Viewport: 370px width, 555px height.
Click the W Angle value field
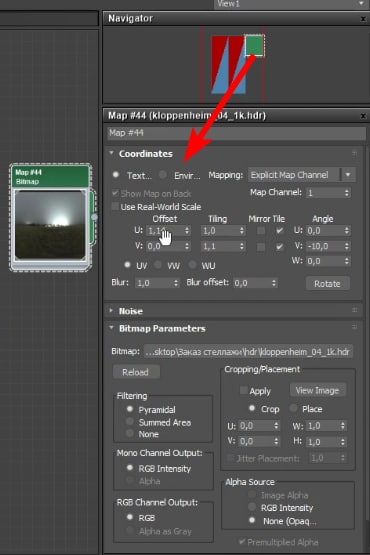tap(325, 261)
